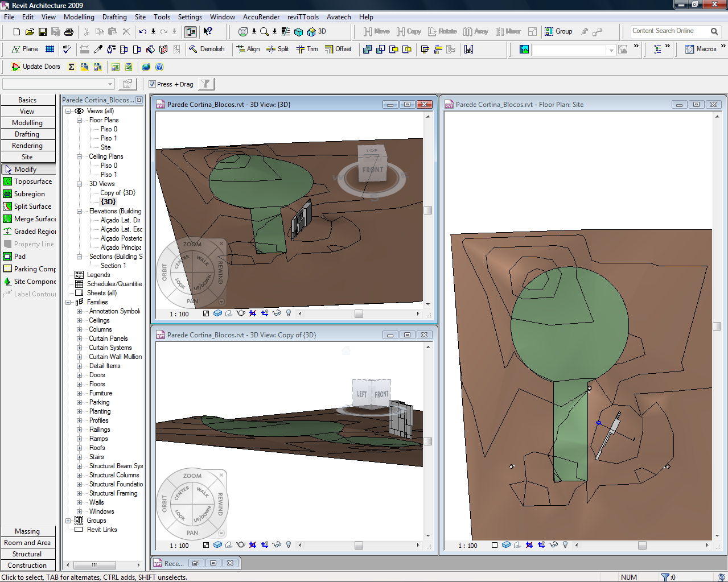This screenshot has height=582, width=728.
Task: Click the Save icon in toolbar
Action: click(43, 32)
